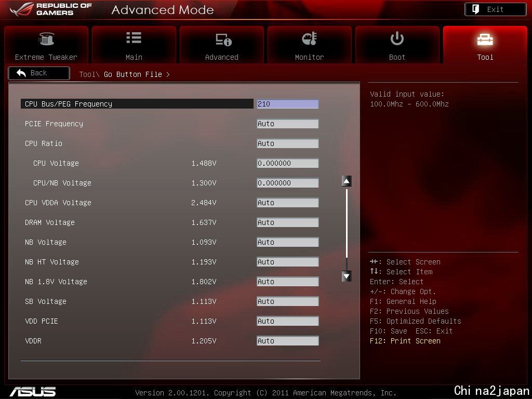Click the Exit door icon
The height and width of the screenshot is (399, 532).
[476, 9]
